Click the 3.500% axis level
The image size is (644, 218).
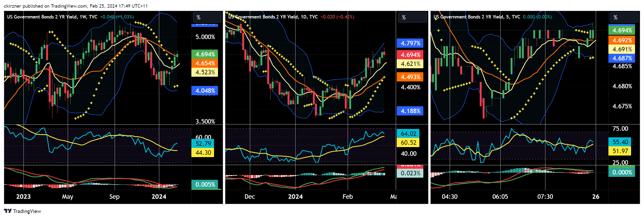tap(205, 122)
